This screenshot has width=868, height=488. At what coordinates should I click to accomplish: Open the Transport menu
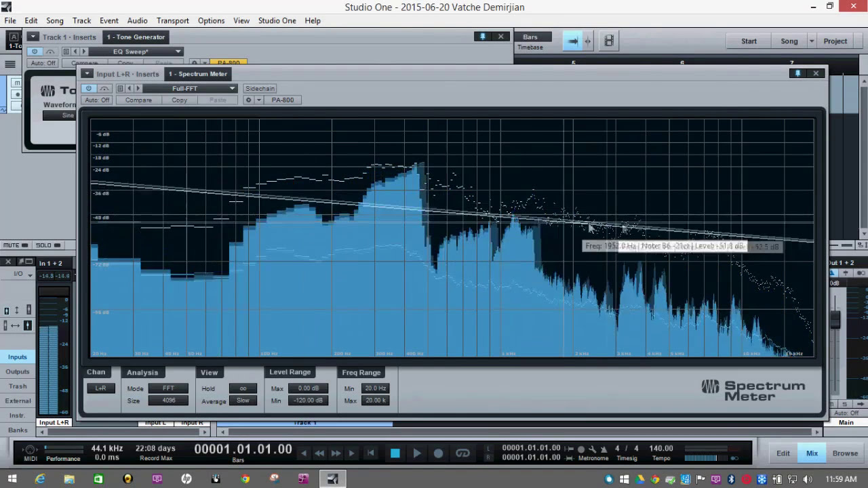click(173, 20)
